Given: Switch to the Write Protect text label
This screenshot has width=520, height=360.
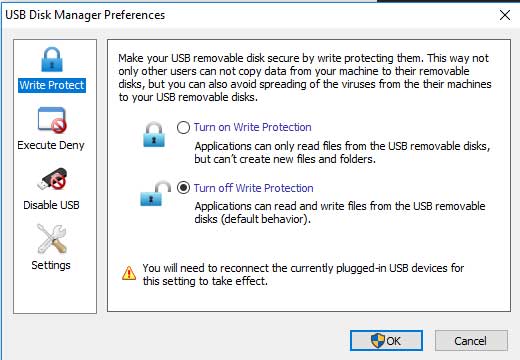Looking at the screenshot, I should [52, 85].
